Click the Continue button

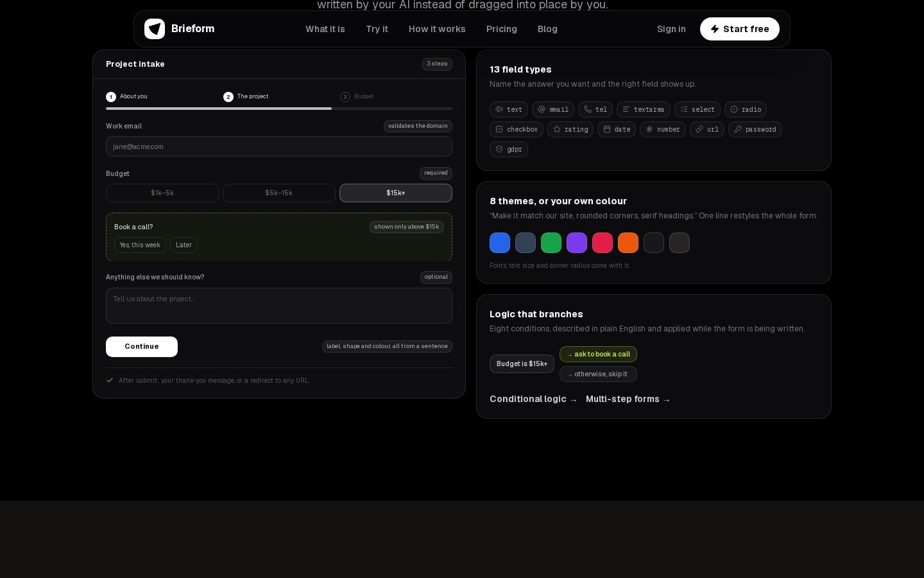[142, 347]
